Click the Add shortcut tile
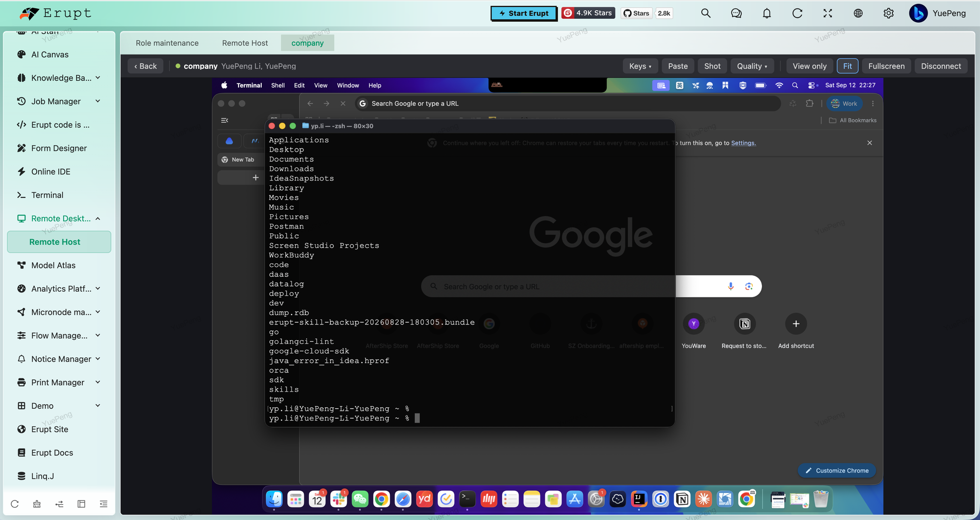The height and width of the screenshot is (520, 980). [796, 331]
